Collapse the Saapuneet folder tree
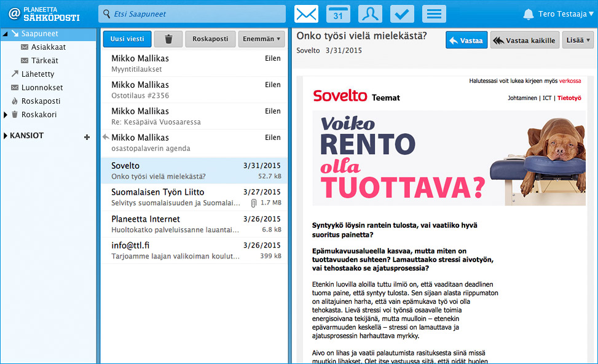Viewport: 598px width, 364px height. coord(5,34)
